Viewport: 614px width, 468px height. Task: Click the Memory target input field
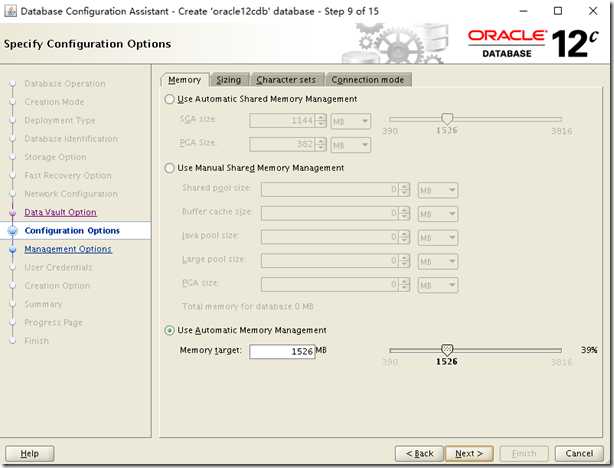coord(282,351)
